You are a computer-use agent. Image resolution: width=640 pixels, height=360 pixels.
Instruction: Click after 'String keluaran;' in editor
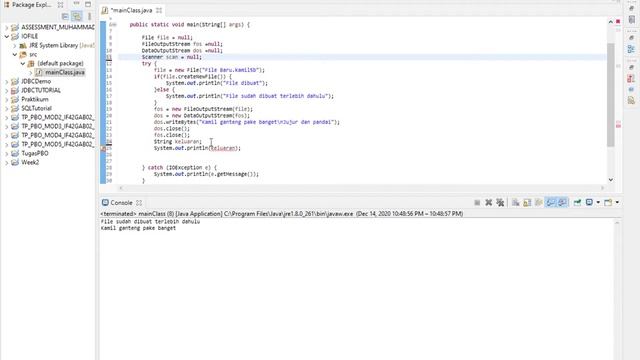203,142
